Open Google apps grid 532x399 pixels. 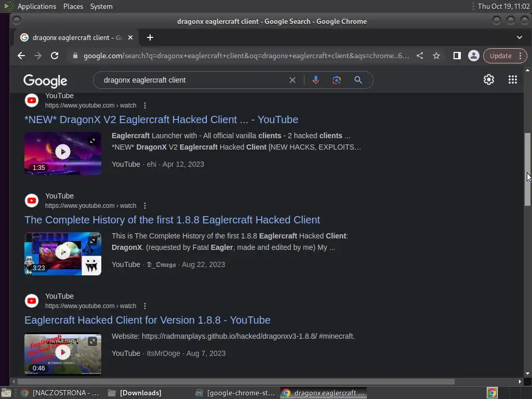click(x=513, y=79)
